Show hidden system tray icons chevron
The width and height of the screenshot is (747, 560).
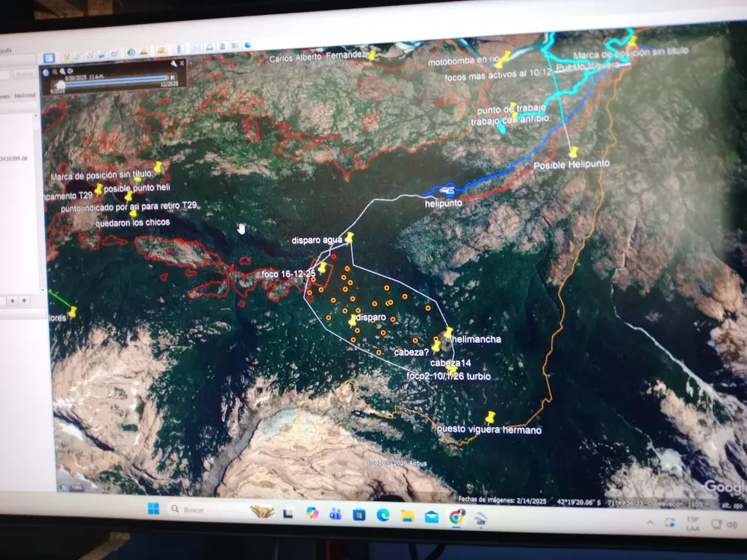point(650,523)
